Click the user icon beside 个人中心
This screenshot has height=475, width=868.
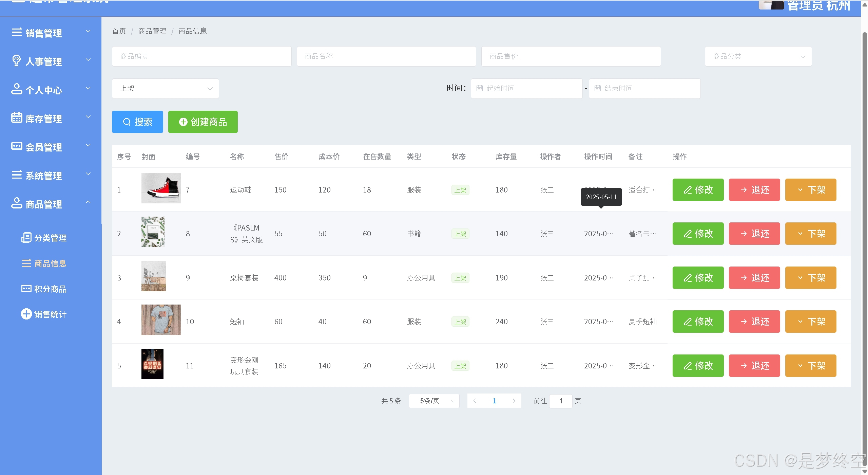pyautogui.click(x=17, y=89)
